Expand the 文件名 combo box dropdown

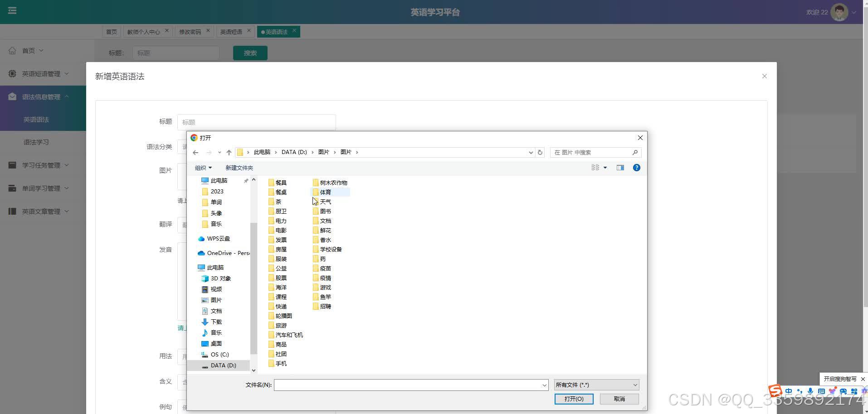544,385
